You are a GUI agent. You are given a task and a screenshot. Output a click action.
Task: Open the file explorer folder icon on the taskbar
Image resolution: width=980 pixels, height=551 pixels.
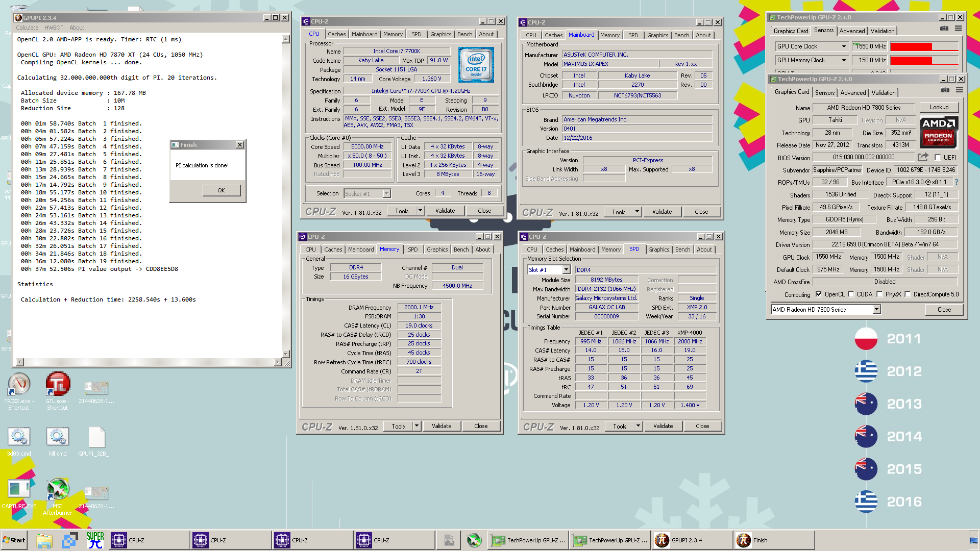tap(44, 540)
